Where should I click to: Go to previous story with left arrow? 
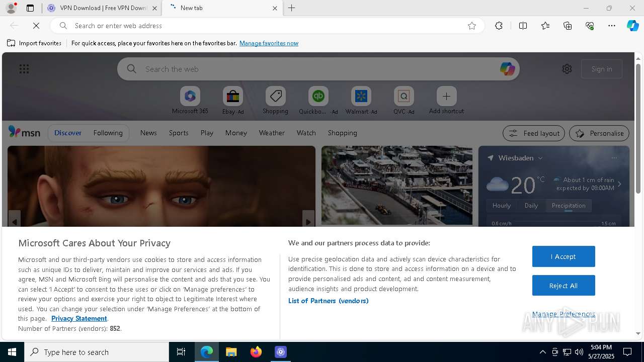pos(15,221)
